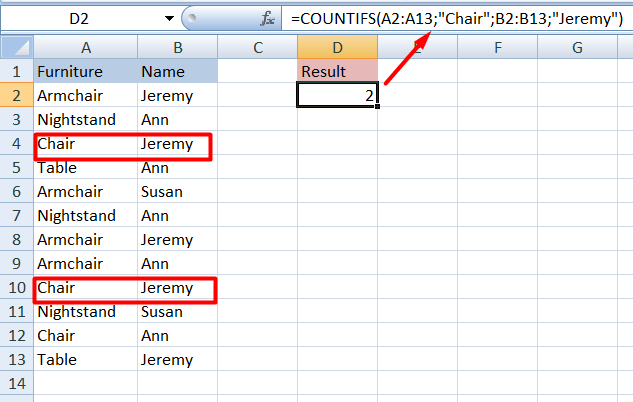Select row 12 header

click(x=17, y=335)
